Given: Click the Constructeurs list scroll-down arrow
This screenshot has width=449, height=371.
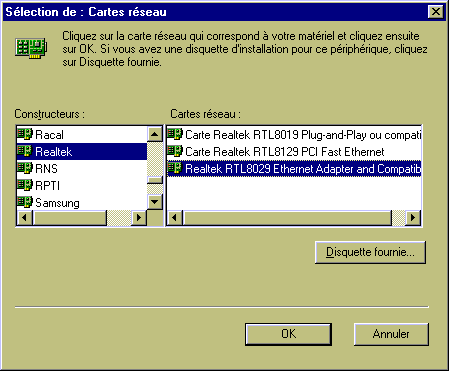Looking at the screenshot, I should coord(155,202).
